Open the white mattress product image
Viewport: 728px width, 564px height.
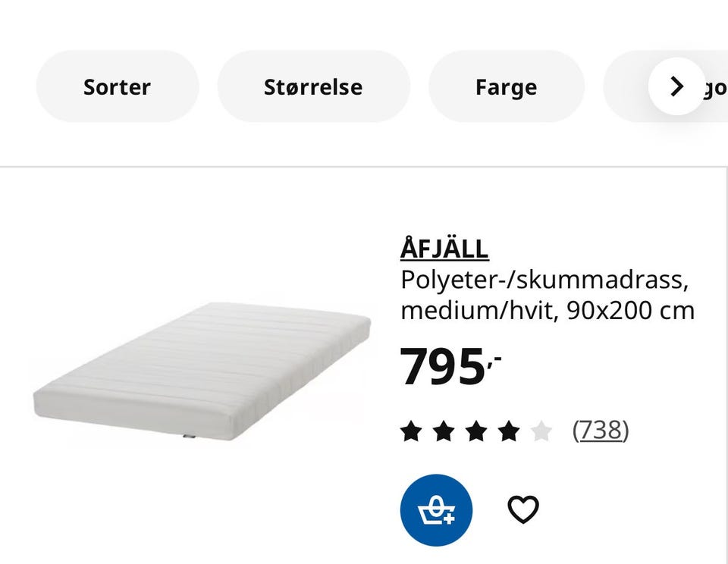202,371
